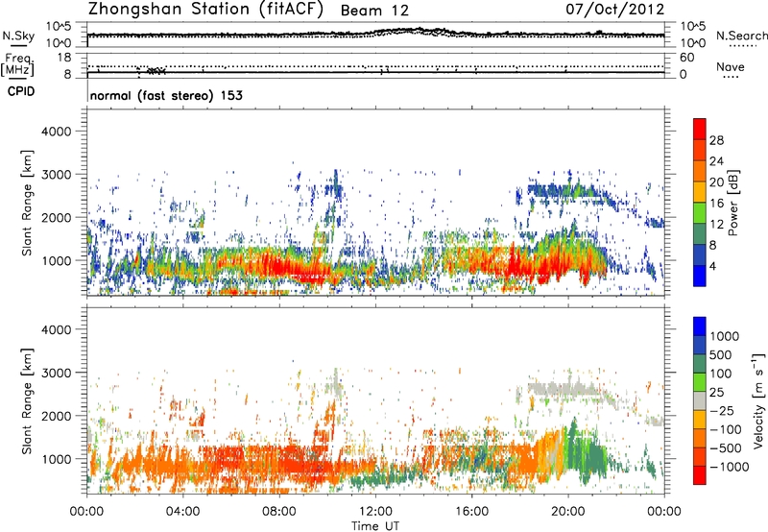This screenshot has width=768, height=532.
Task: Click the '3000' tick of velocity panel
Action: point(57,373)
